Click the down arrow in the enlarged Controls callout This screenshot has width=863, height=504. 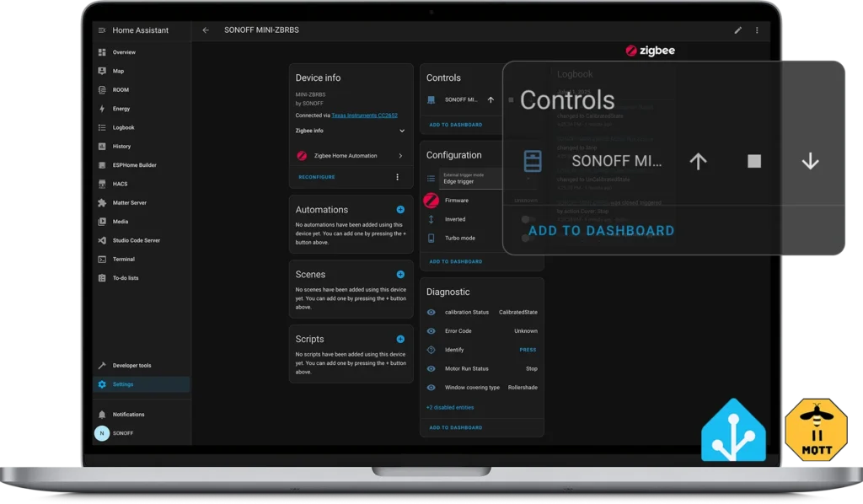[x=810, y=161]
